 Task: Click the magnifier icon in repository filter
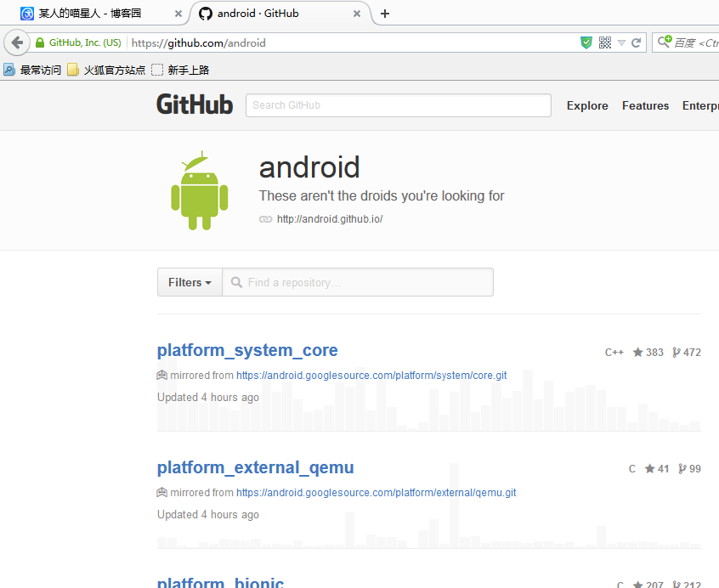pyautogui.click(x=236, y=282)
